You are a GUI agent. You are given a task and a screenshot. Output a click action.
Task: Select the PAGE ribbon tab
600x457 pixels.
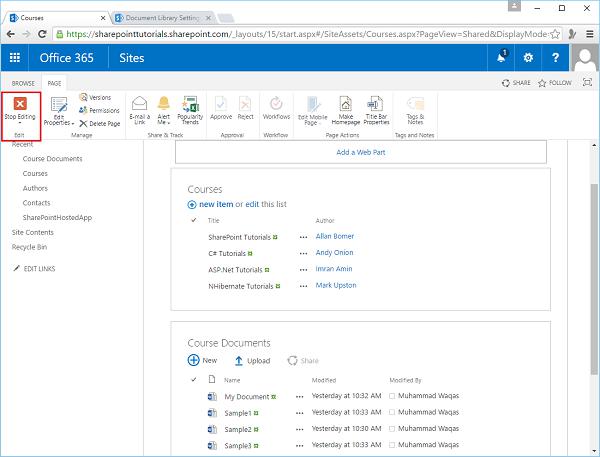54,83
